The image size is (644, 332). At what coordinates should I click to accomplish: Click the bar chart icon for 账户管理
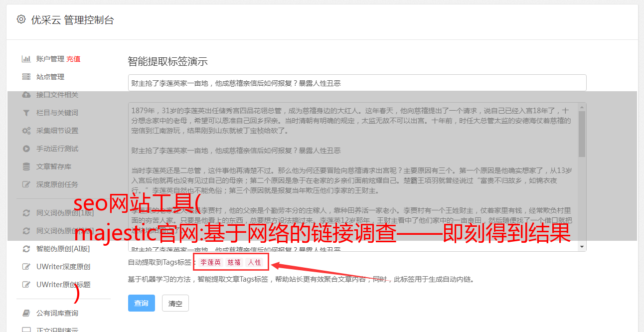click(x=26, y=59)
